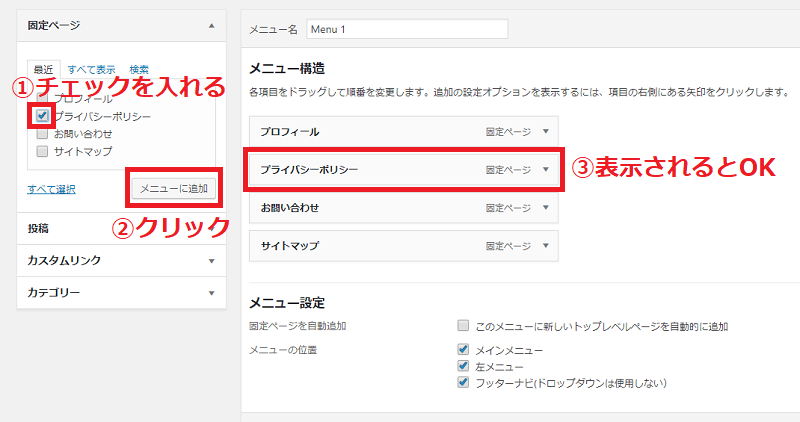Expand the サイトマップ menu item arrow
This screenshot has height=422, width=800.
pyautogui.click(x=545, y=245)
